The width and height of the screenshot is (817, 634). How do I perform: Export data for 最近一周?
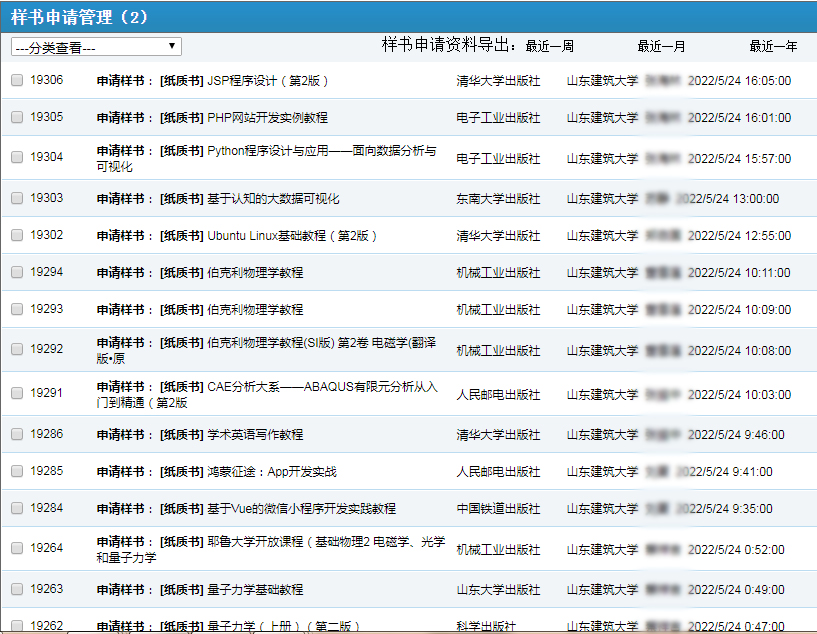click(549, 46)
